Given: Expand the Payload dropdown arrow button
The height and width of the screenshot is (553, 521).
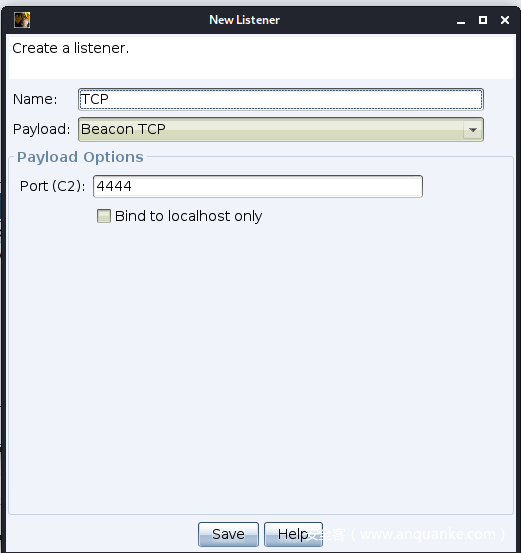Looking at the screenshot, I should (473, 130).
